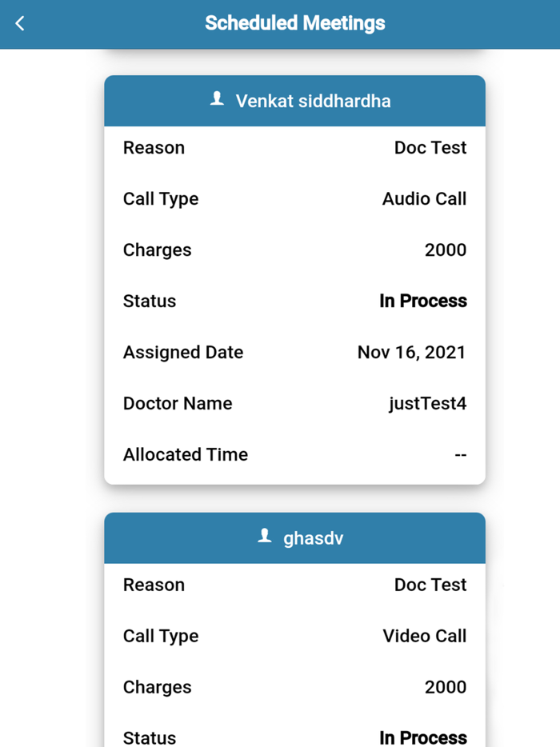Click In Process status in Venkat's card

pyautogui.click(x=422, y=302)
